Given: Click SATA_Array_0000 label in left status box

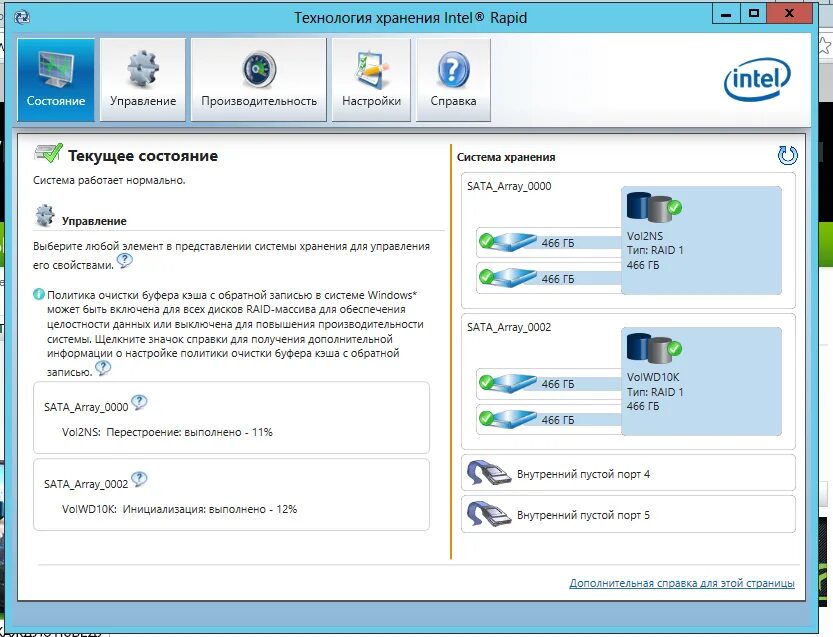Looking at the screenshot, I should click(x=86, y=407).
